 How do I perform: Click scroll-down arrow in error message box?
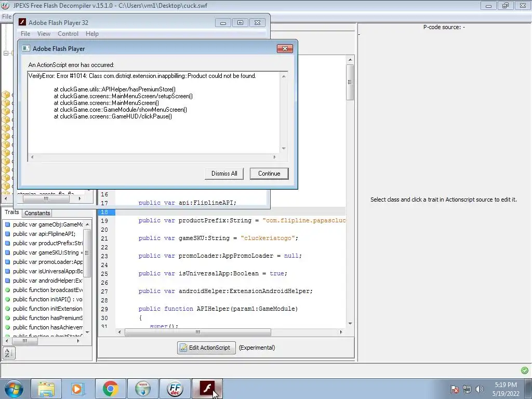[284, 148]
